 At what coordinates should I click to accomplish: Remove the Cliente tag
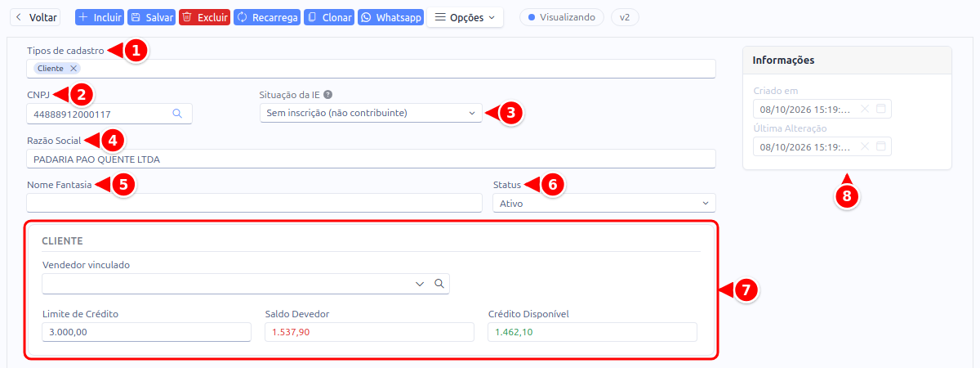pyautogui.click(x=73, y=68)
